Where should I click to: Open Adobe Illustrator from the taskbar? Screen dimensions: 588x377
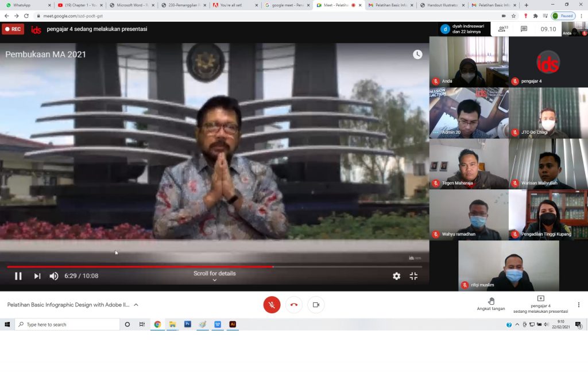click(x=233, y=324)
